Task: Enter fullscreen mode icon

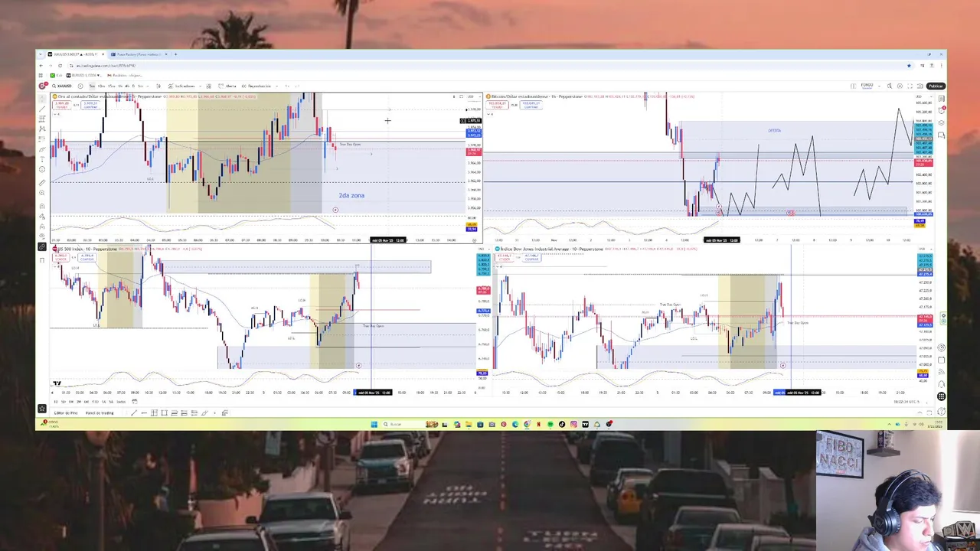Action: [x=910, y=86]
